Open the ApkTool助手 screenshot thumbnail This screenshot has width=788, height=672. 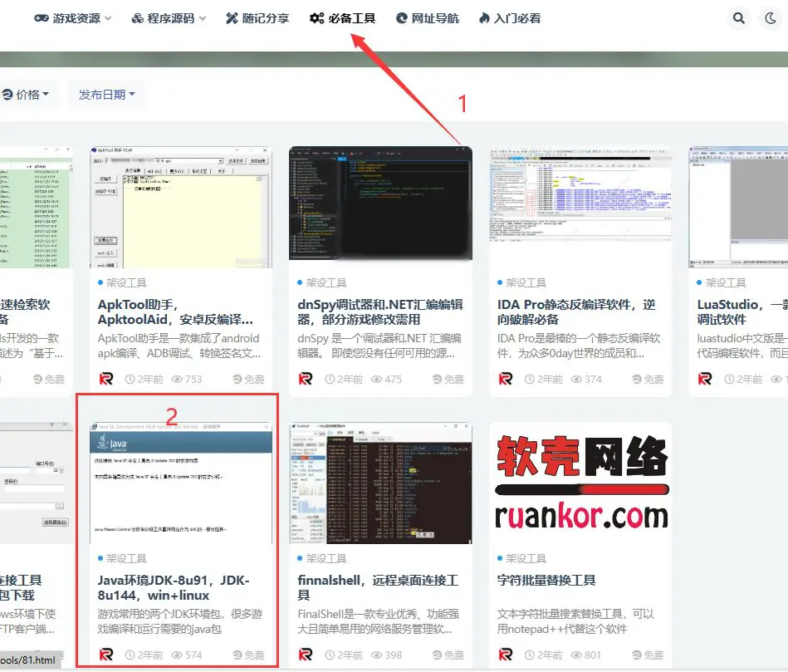(181, 208)
